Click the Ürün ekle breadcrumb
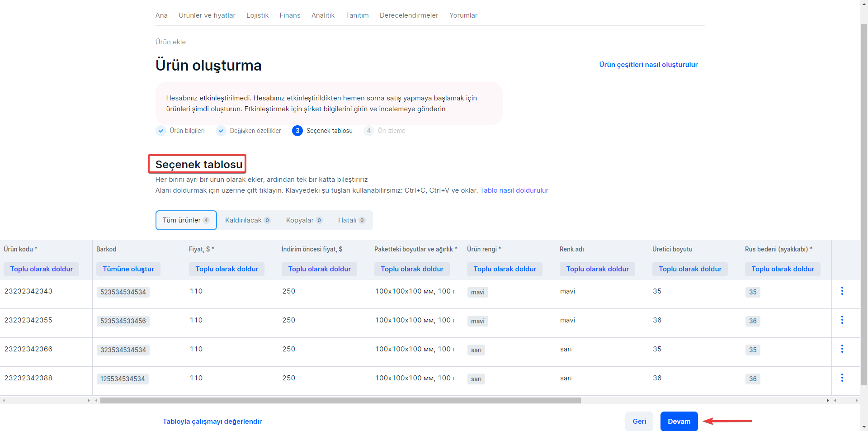This screenshot has height=431, width=868. click(x=170, y=42)
